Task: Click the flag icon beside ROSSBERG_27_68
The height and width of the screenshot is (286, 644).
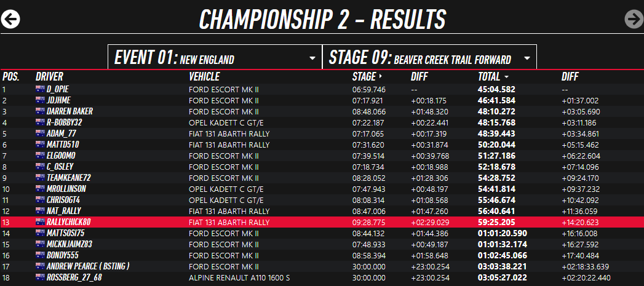Action: 41,277
